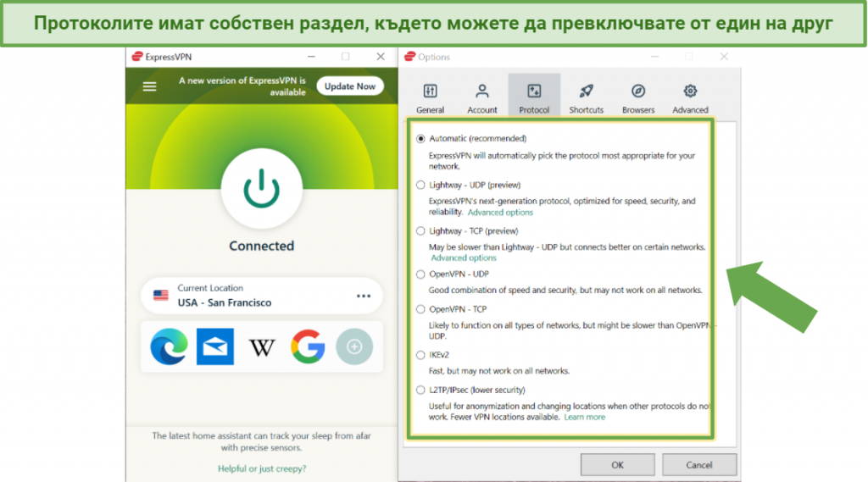Choose Lightway - UDP (preview) protocol
This screenshot has height=482, width=868.
pyautogui.click(x=420, y=185)
